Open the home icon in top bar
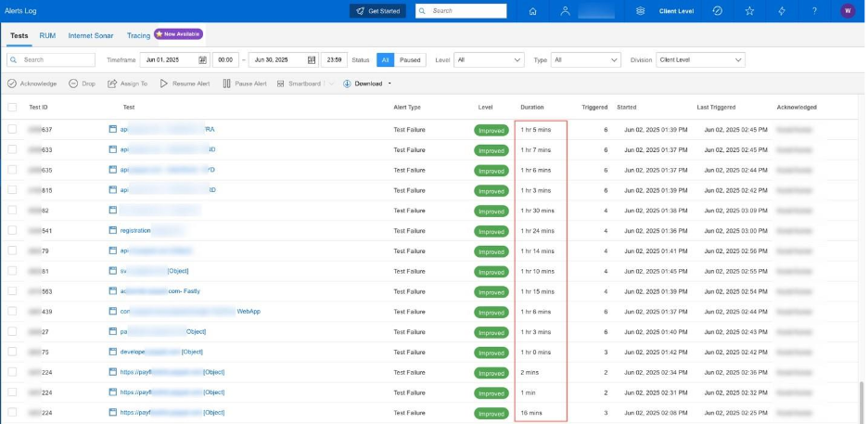The image size is (868, 424). [532, 11]
